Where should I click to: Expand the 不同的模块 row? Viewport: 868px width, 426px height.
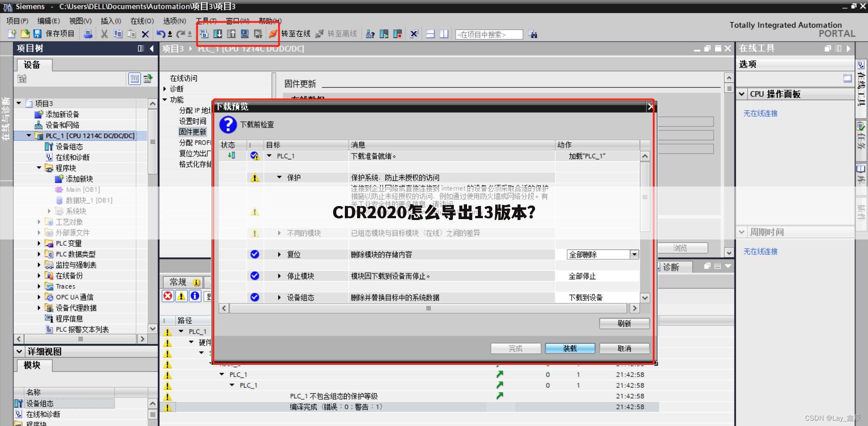tap(279, 233)
